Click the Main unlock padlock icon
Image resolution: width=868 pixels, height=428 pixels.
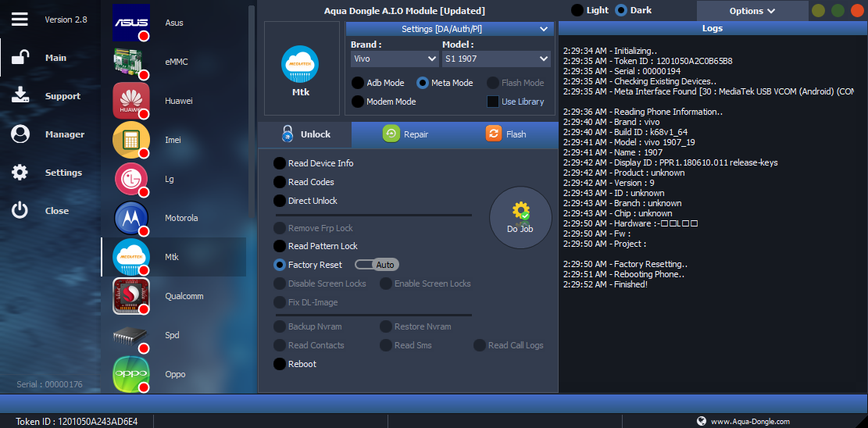coord(20,58)
